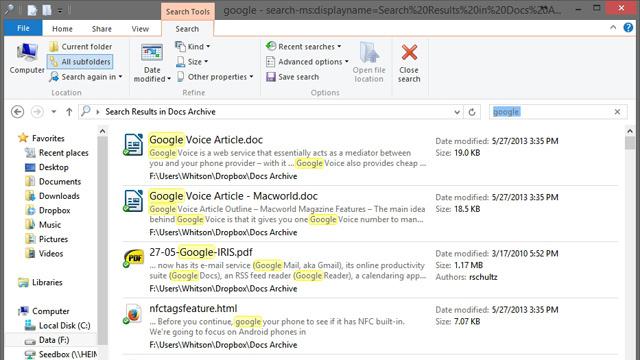Clear the search box with the X
The height and width of the screenshot is (360, 640).
point(617,111)
